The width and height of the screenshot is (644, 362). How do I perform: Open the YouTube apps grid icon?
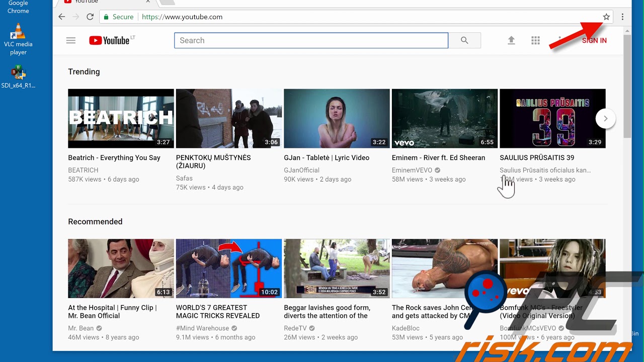point(535,40)
